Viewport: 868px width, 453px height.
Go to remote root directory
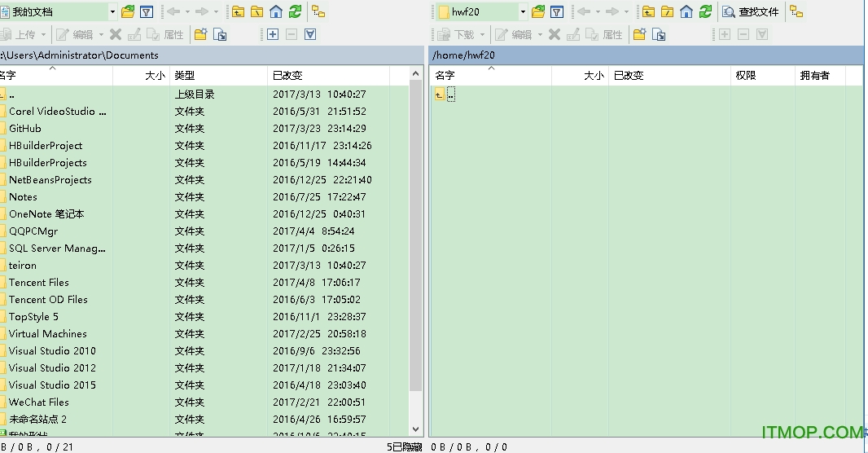pyautogui.click(x=667, y=11)
